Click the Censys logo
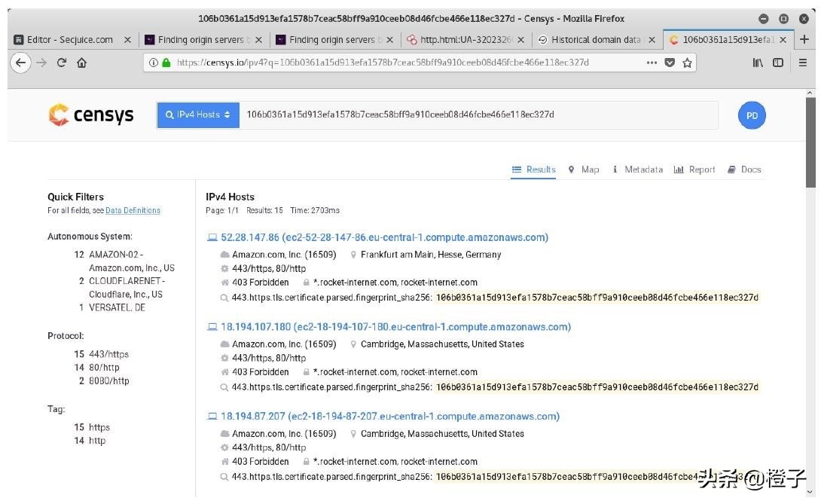The height and width of the screenshot is (504, 821). [91, 115]
